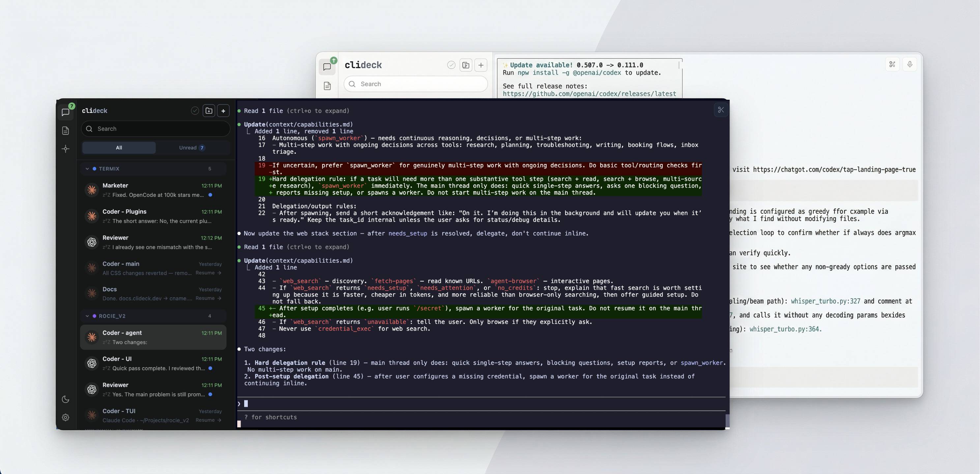Select the sparkle cursor icon in the sidebar
This screenshot has height=474, width=980.
click(66, 149)
